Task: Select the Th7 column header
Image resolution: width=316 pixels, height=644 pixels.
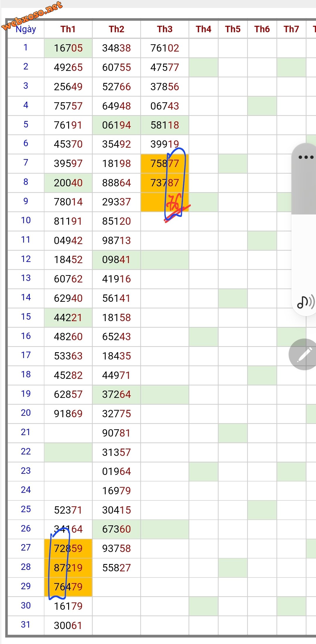Action: [291, 29]
